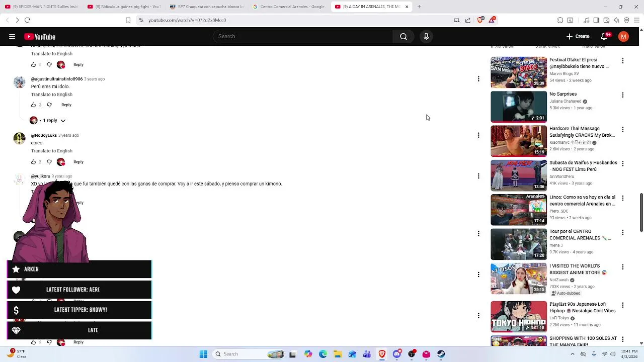Open the taskbar clock and date

(629, 354)
